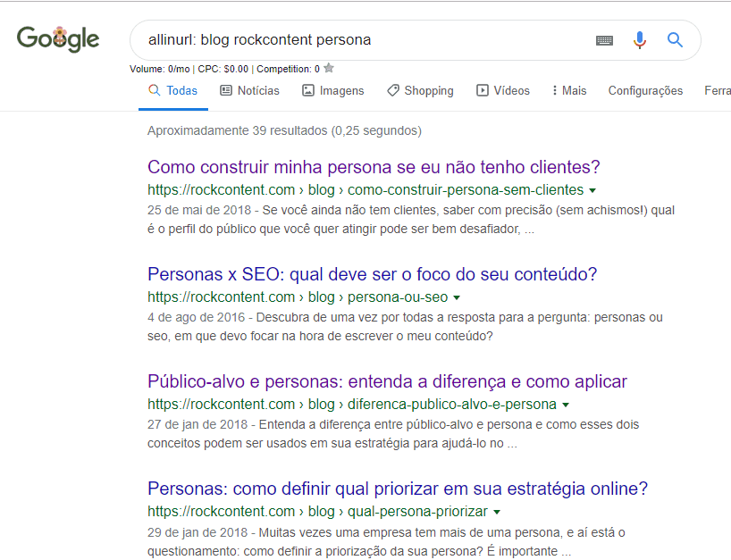Click the Imagens picture icon
Screen dimensions: 731x560
(x=308, y=90)
